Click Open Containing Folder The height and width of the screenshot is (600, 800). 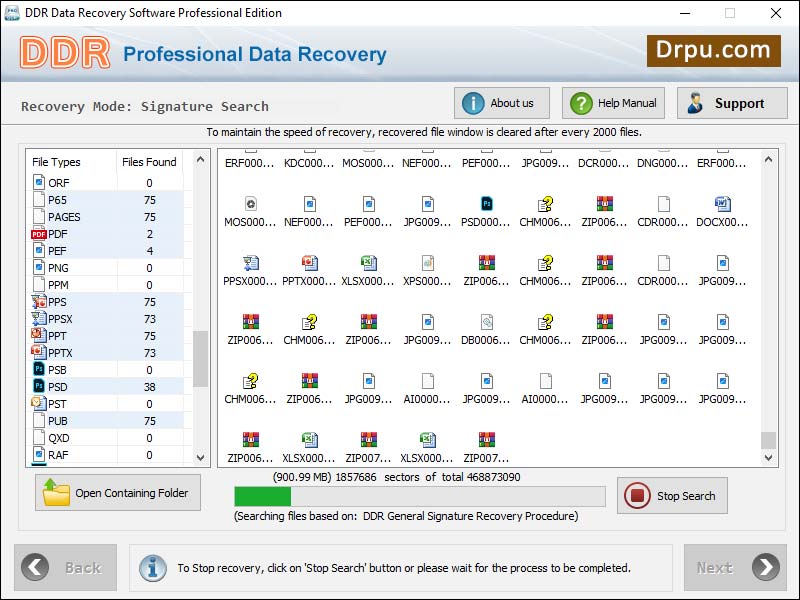click(117, 492)
